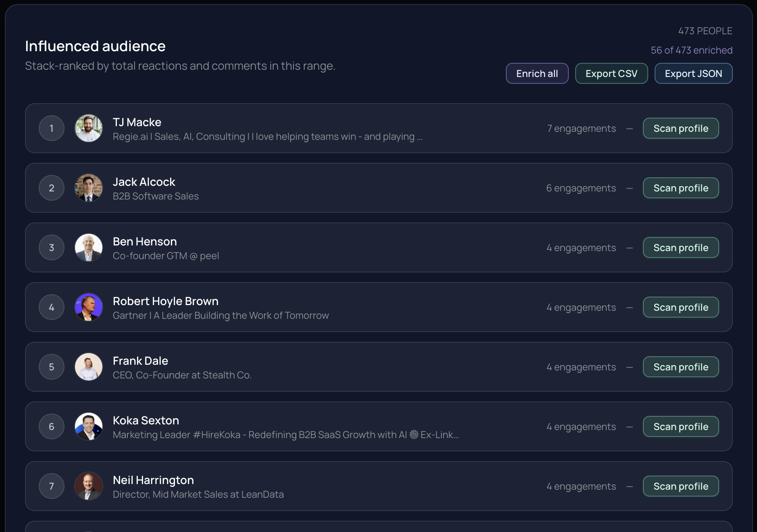Scan profile for Robert Hoyle Brown
Viewport: 757px width, 532px height.
pyautogui.click(x=681, y=307)
